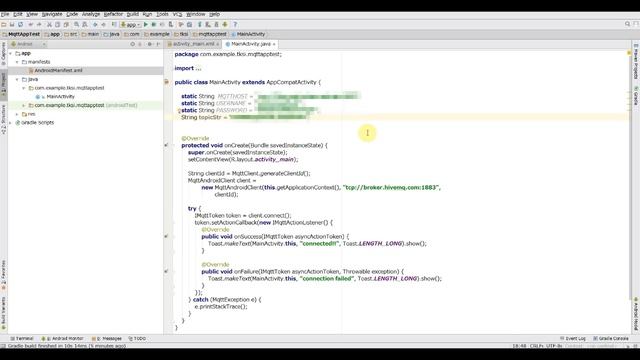Click the search magnifier icon at top right

pos(628,24)
